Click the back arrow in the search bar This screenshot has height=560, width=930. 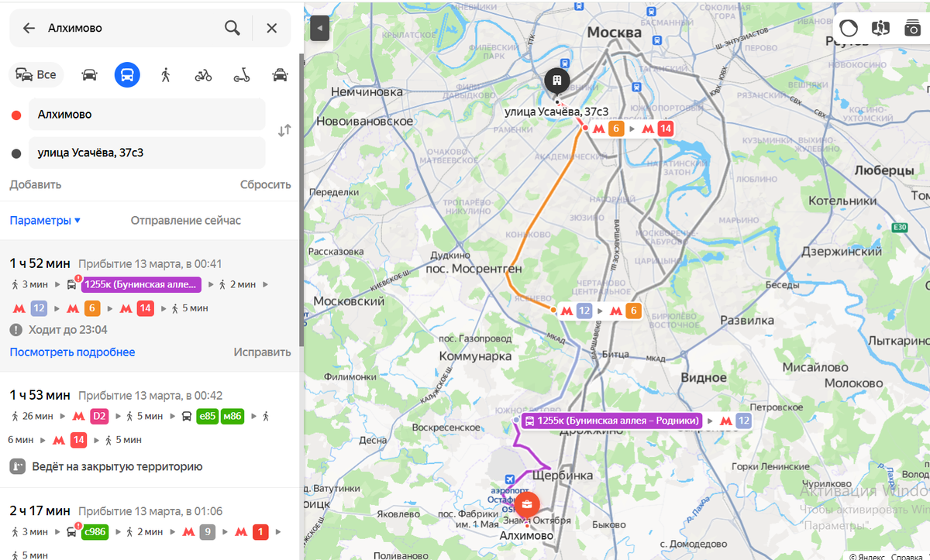(29, 28)
